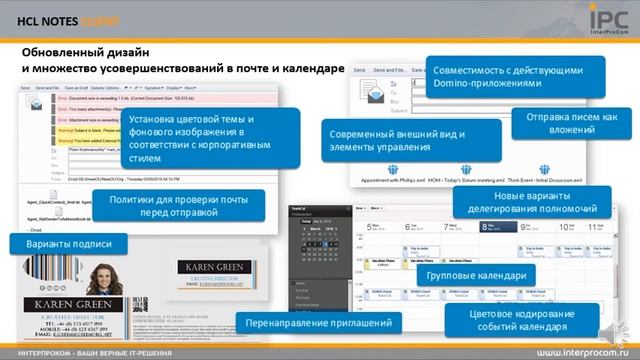This screenshot has height=360, width=640.
Task: Open the yellow vacation event on 5 Mon
Action: tap(382, 263)
